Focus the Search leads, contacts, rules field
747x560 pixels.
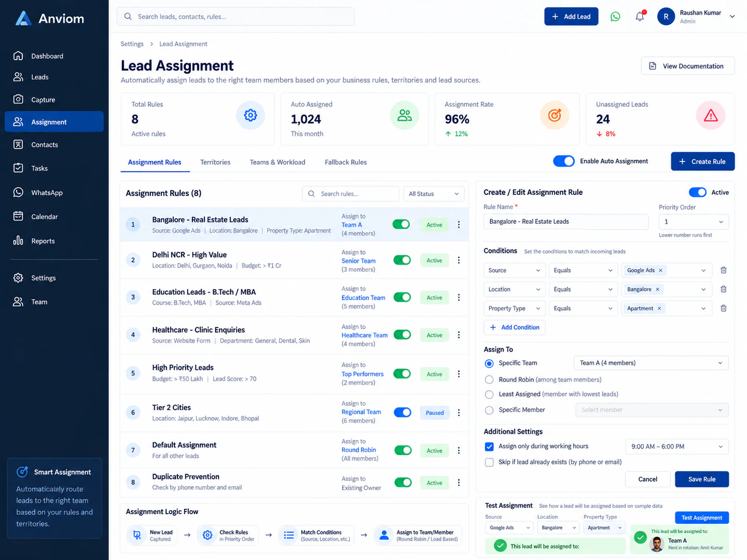(235, 17)
